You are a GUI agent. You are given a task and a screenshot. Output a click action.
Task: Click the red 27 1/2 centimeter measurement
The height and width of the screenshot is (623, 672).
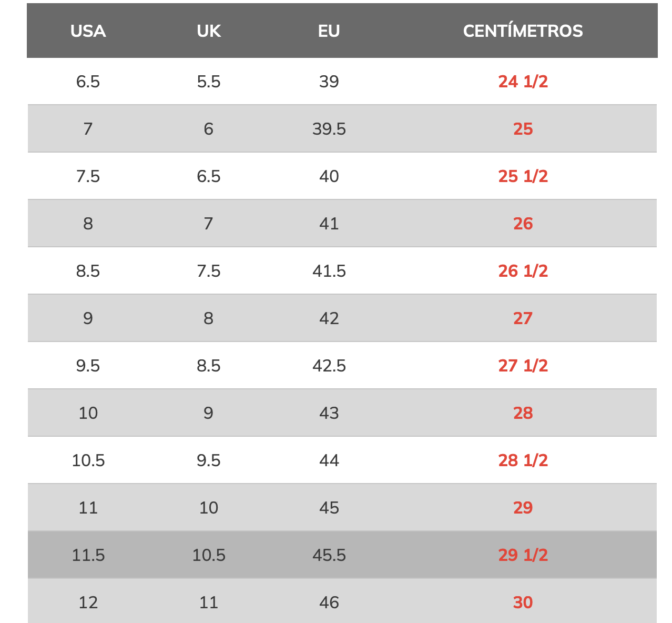coord(523,366)
